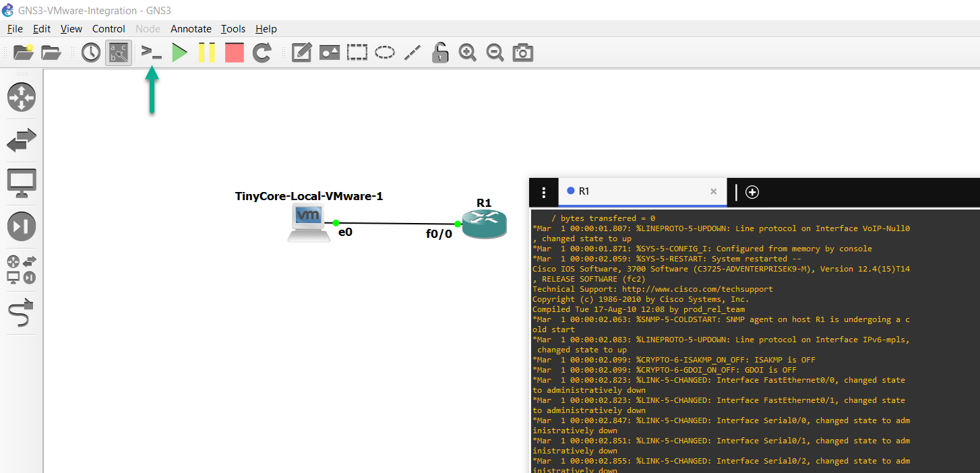
Task: Click the New blank project icon
Action: click(24, 53)
